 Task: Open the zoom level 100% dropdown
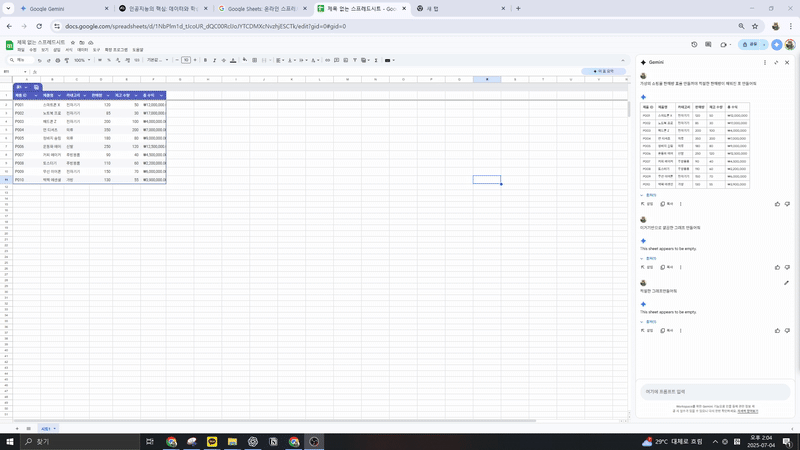82,60
